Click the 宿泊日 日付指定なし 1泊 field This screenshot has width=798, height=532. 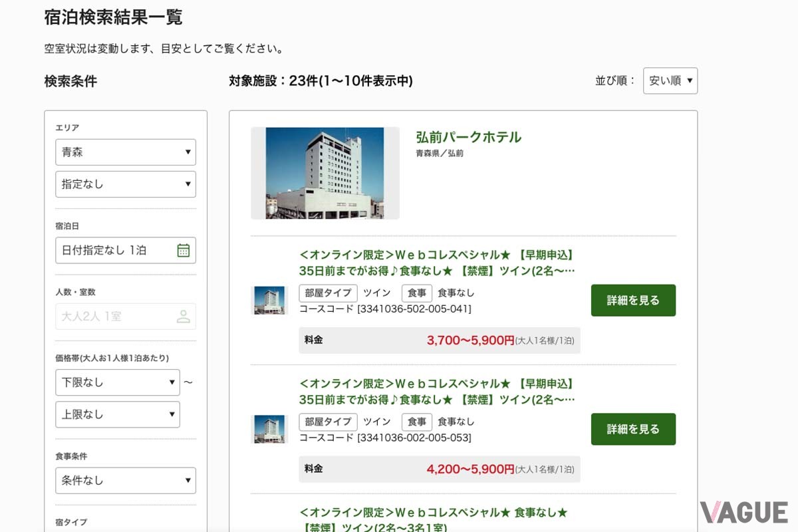(126, 250)
